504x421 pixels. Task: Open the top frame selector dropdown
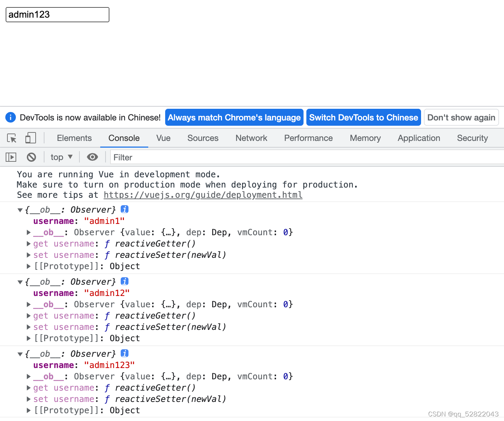point(61,157)
